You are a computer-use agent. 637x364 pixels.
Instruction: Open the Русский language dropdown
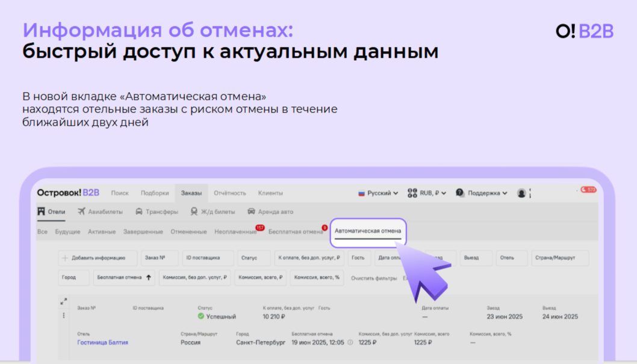pos(378,193)
